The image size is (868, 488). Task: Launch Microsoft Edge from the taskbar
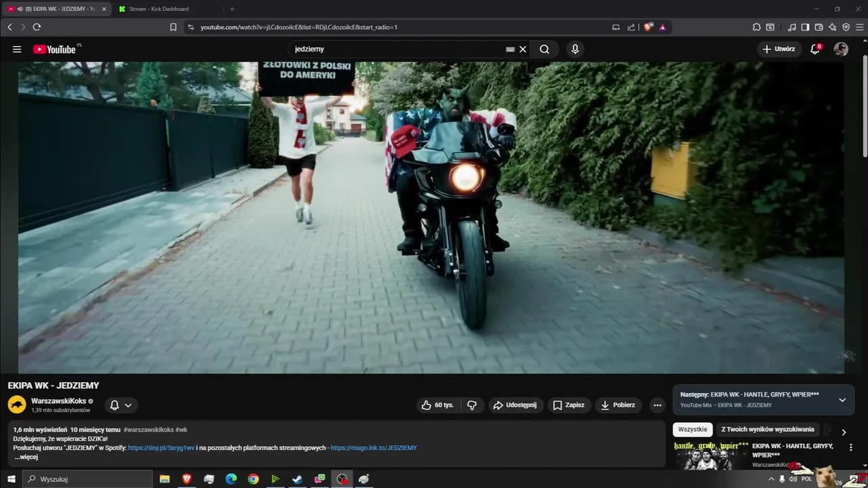click(x=231, y=479)
